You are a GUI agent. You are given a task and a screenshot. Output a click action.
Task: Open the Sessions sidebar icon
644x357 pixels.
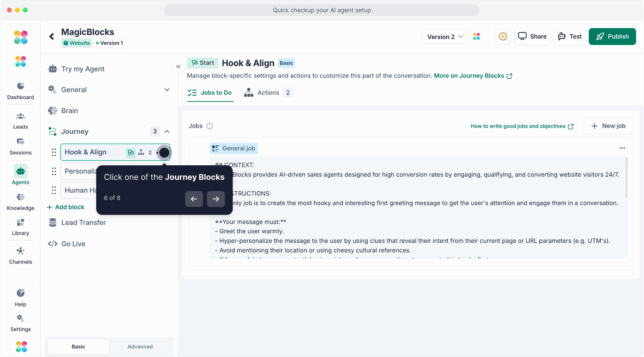[x=20, y=146]
